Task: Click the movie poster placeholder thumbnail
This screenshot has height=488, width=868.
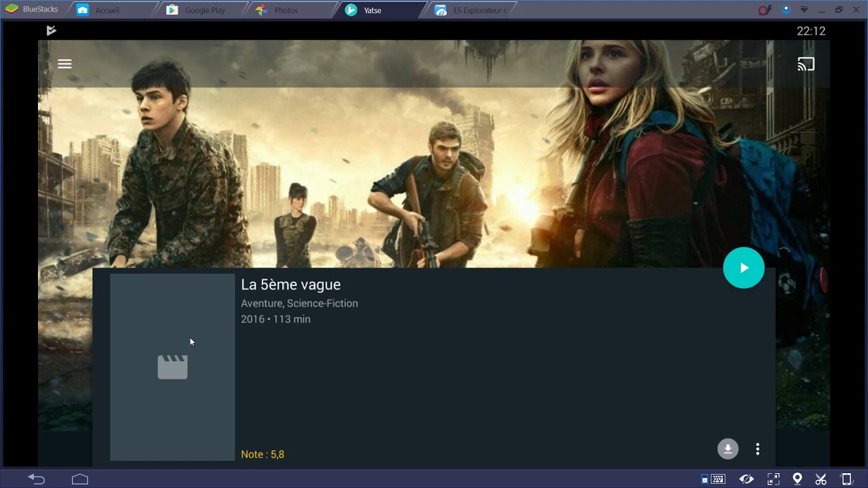Action: point(172,367)
